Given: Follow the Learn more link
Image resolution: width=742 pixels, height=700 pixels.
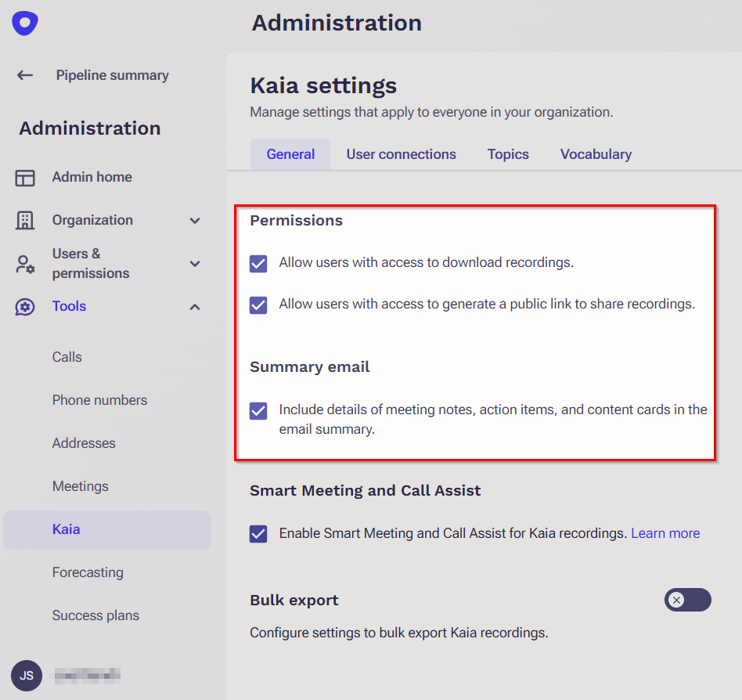Looking at the screenshot, I should tap(665, 533).
